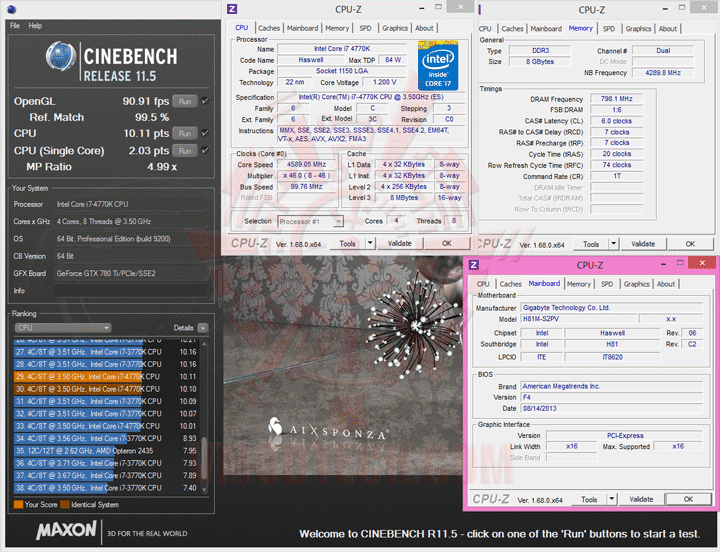720x552 pixels.
Task: Open the Help menu in Cinebench
Action: (x=35, y=26)
